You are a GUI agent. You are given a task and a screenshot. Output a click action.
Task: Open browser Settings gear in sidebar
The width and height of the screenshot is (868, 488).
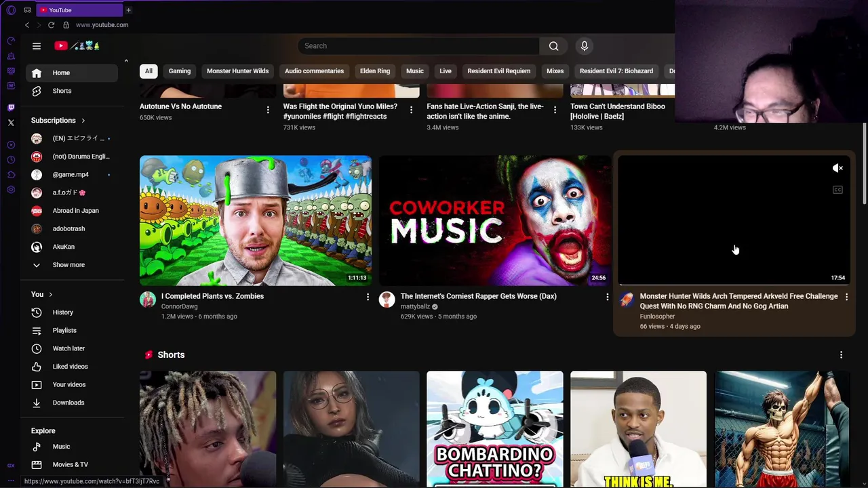coord(11,190)
